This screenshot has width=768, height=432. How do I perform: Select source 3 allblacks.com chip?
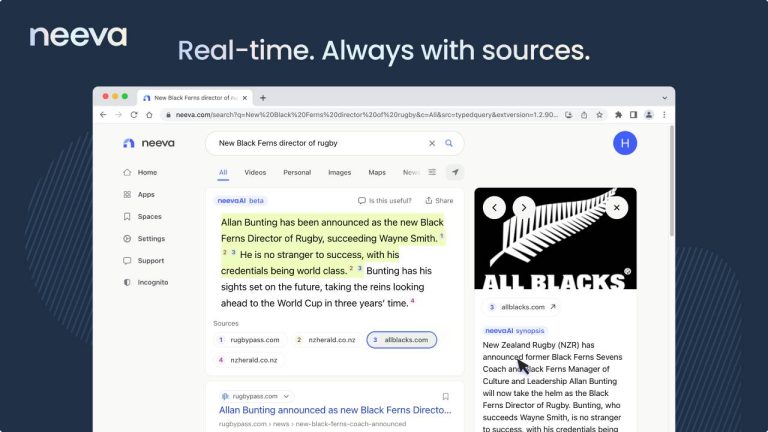click(402, 339)
